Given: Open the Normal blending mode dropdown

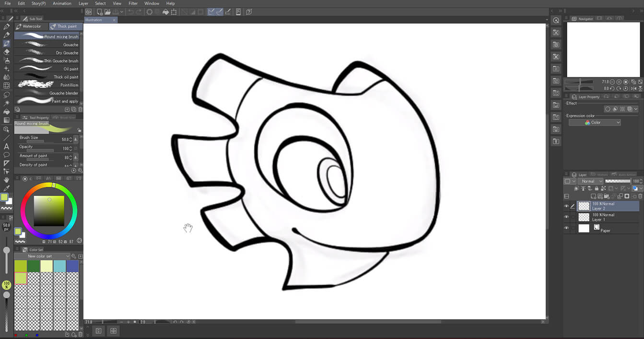Looking at the screenshot, I should tap(590, 181).
